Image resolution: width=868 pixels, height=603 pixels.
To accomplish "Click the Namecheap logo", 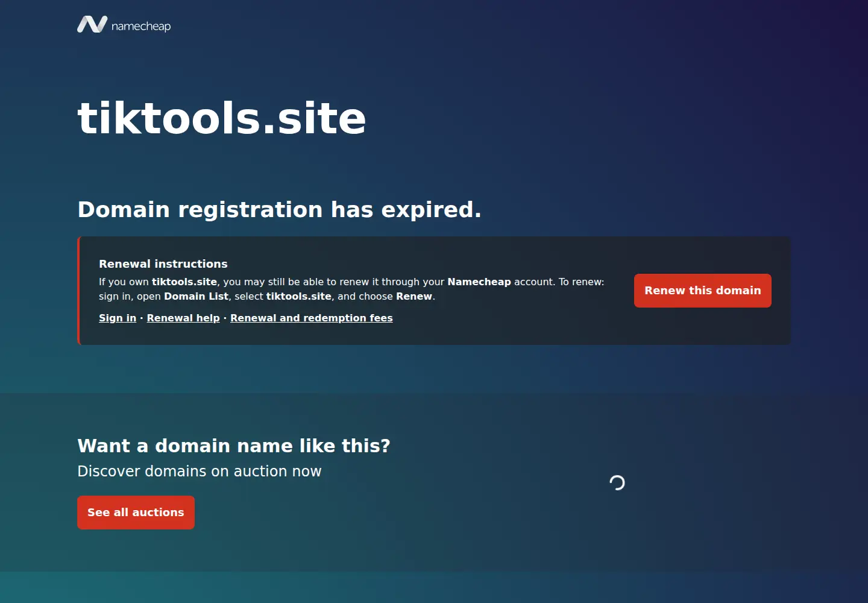I will tap(124, 25).
